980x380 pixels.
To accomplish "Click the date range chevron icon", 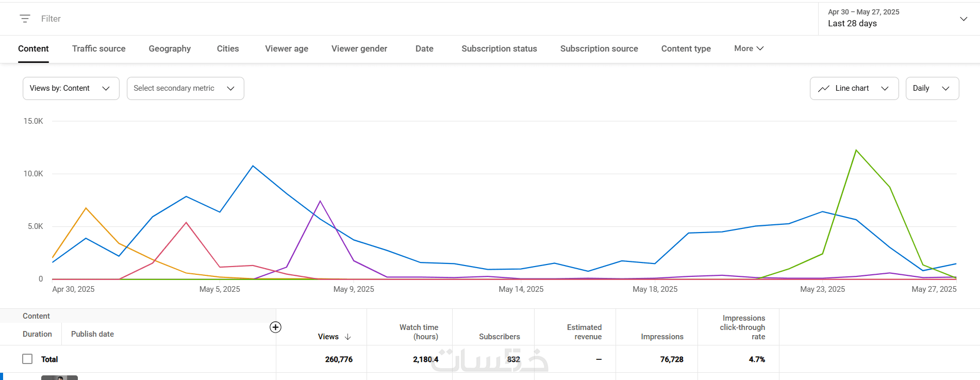I will click(x=963, y=19).
